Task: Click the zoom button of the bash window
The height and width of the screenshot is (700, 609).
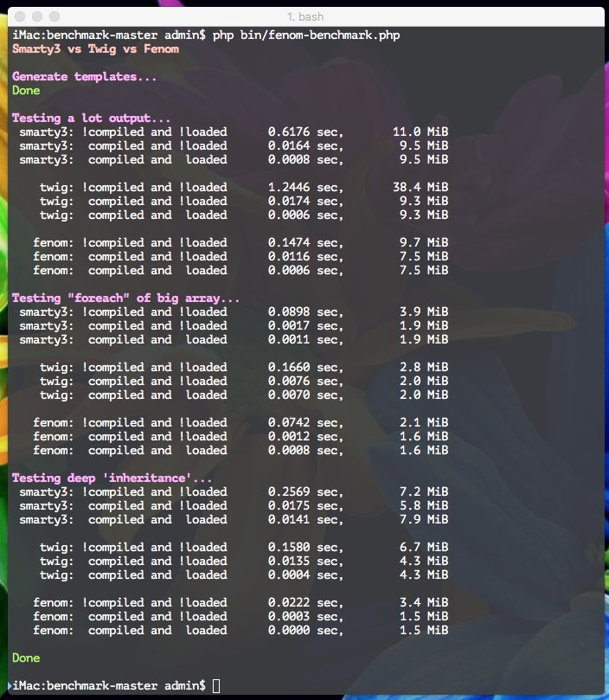Action: pyautogui.click(x=54, y=16)
